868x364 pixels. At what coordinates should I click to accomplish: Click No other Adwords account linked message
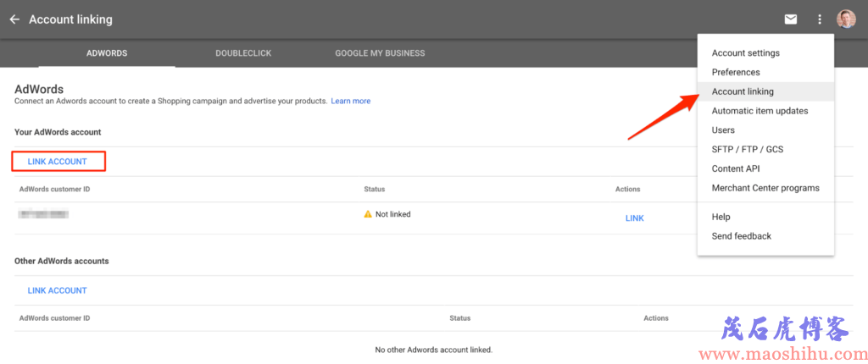tap(433, 350)
